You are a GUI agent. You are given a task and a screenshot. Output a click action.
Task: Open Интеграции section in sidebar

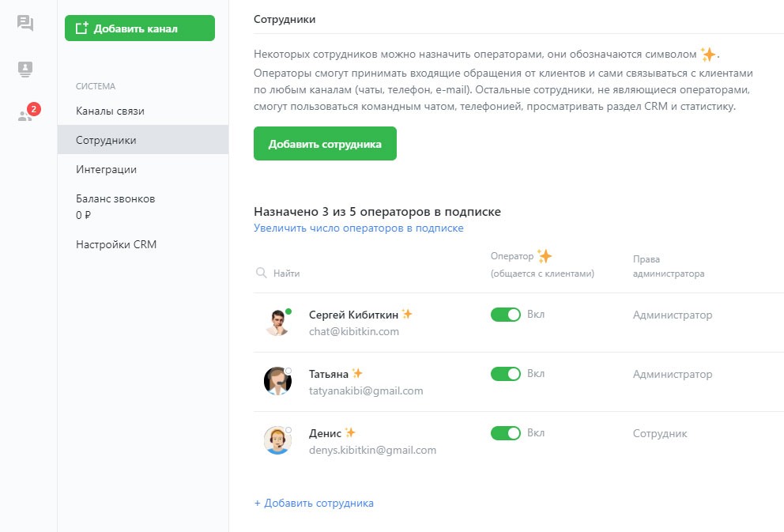[x=106, y=169]
